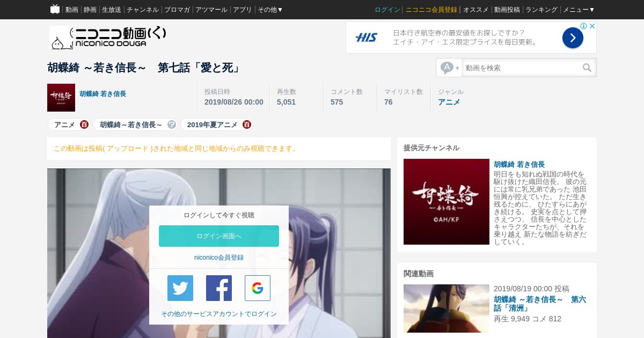Image resolution: width=644 pixels, height=338 pixels.
Task: Open 動画投稿 upload page
Action: 507,10
